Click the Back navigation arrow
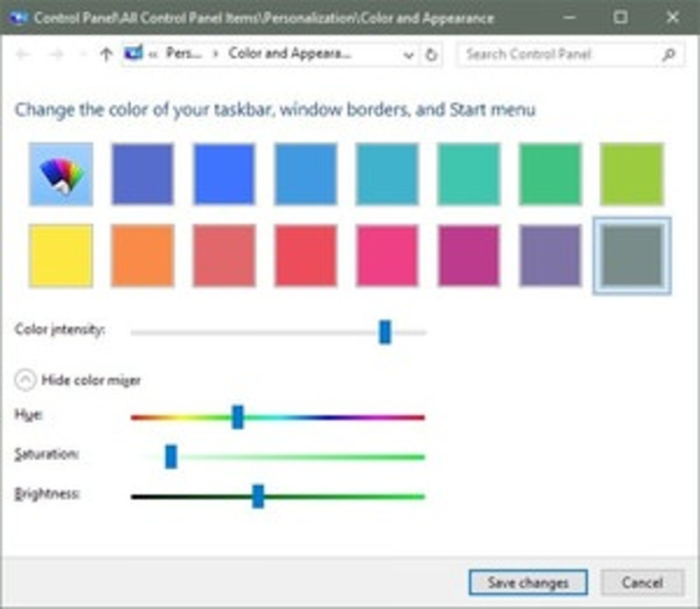700x609 pixels. [x=23, y=55]
